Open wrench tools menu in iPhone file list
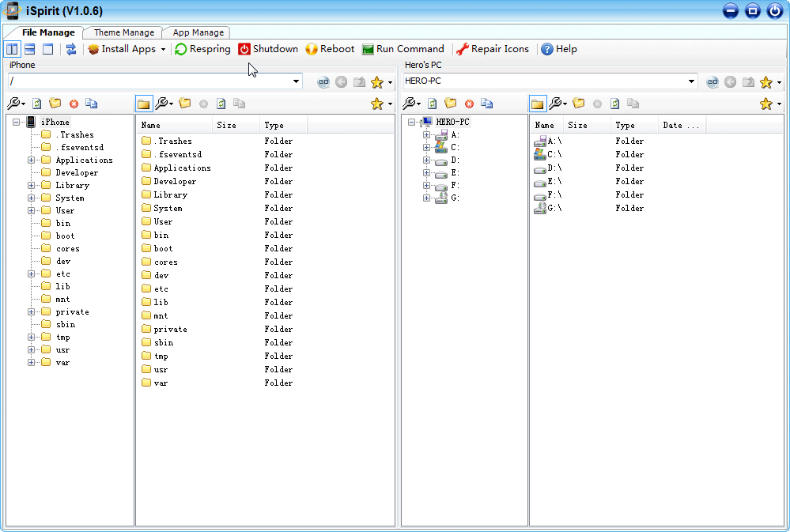 164,104
